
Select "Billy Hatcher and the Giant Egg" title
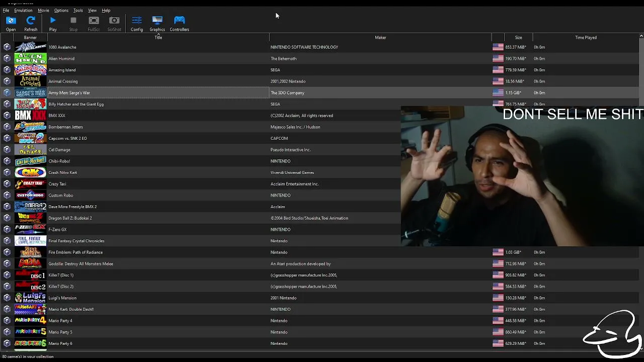[76, 104]
